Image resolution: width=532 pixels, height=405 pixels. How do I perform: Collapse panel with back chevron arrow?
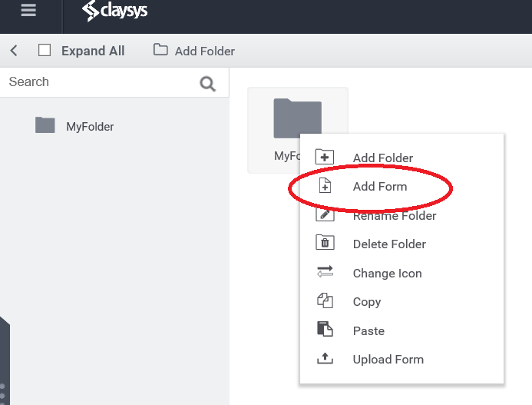pos(14,51)
